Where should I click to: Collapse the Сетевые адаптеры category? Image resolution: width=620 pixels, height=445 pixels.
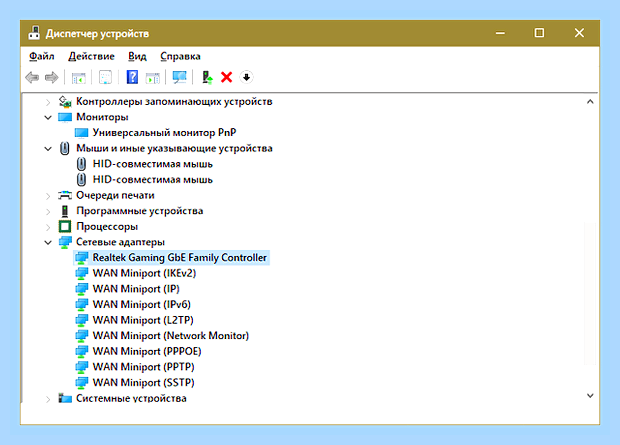[48, 242]
